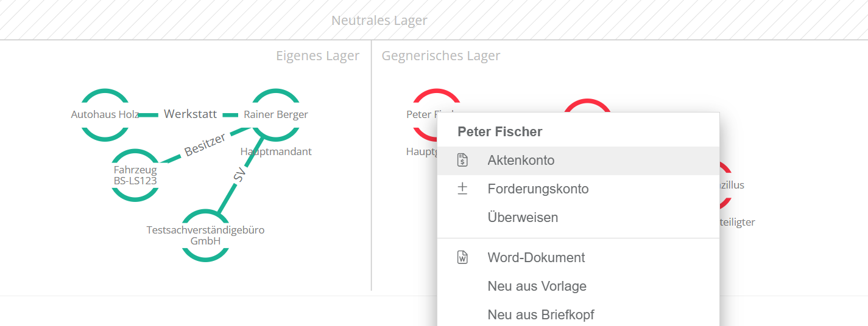The width and height of the screenshot is (868, 326).
Task: Select the Testsachverständigebüro GmbH node
Action: (x=205, y=235)
